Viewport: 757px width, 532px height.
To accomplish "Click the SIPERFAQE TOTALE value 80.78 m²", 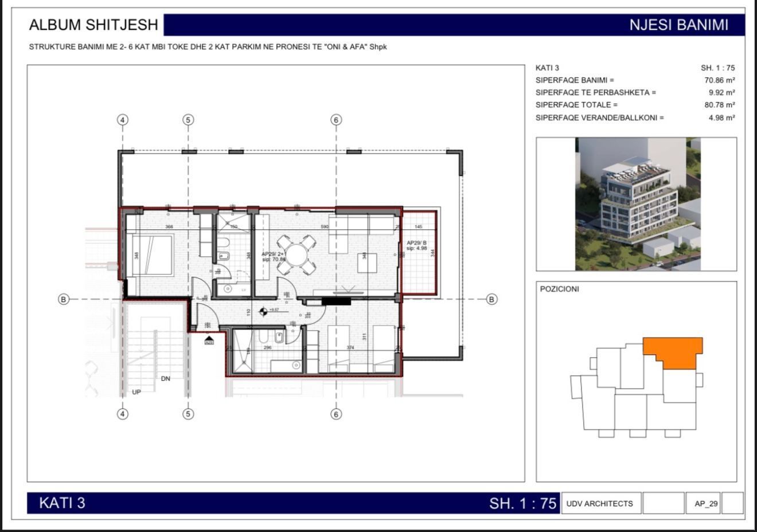I will pos(720,105).
